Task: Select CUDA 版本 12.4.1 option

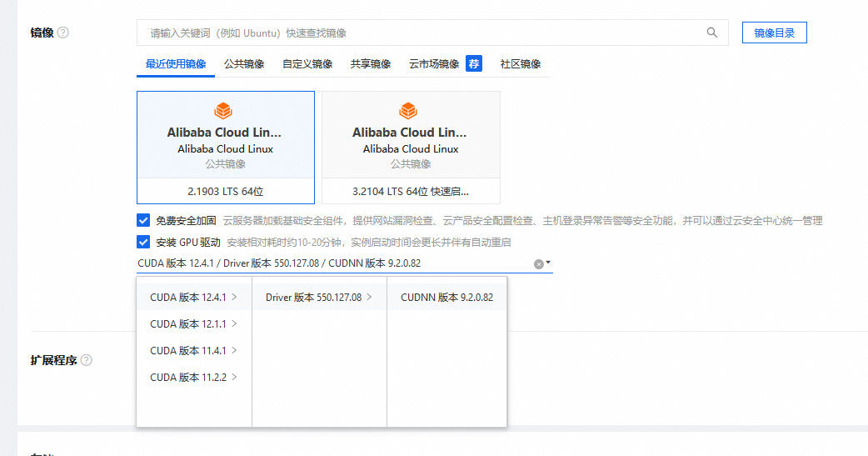Action: tap(194, 298)
